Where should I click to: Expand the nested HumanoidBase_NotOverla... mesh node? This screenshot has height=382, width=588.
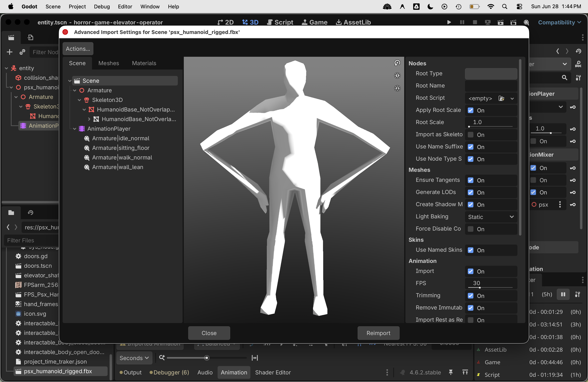(89, 119)
